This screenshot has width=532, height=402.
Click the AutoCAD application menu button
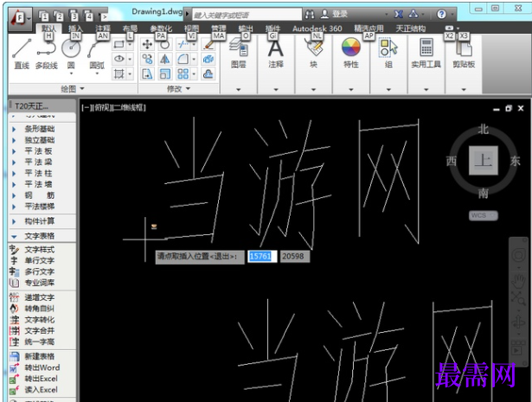click(21, 17)
